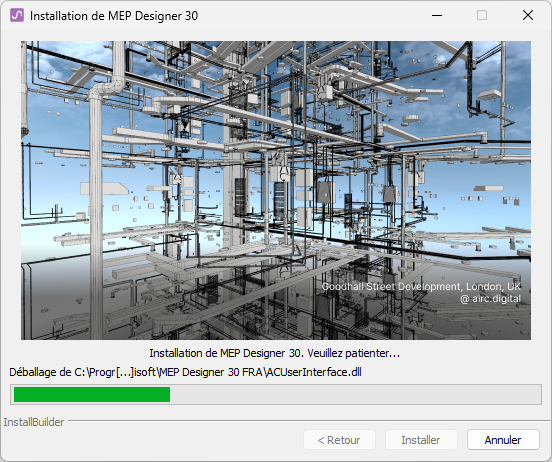This screenshot has width=552, height=462.
Task: Click the disabled Retour button
Action: [339, 439]
